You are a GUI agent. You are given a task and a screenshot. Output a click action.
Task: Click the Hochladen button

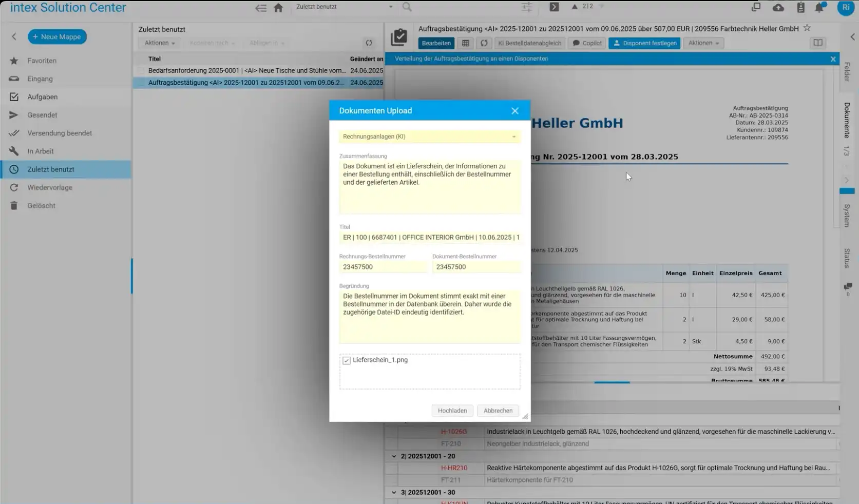click(452, 411)
